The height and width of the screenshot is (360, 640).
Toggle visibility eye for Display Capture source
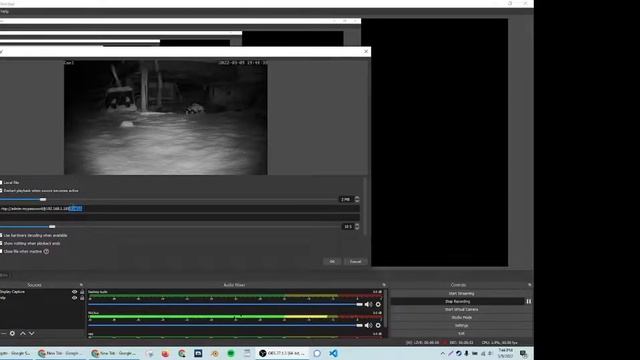74,292
